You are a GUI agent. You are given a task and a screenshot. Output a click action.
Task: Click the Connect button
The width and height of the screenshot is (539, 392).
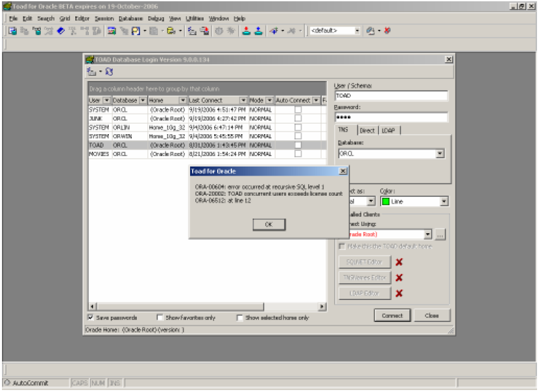pyautogui.click(x=392, y=316)
